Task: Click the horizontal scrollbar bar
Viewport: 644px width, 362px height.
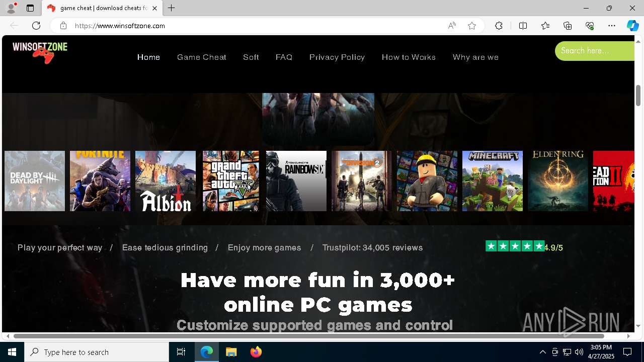Action: click(x=309, y=336)
